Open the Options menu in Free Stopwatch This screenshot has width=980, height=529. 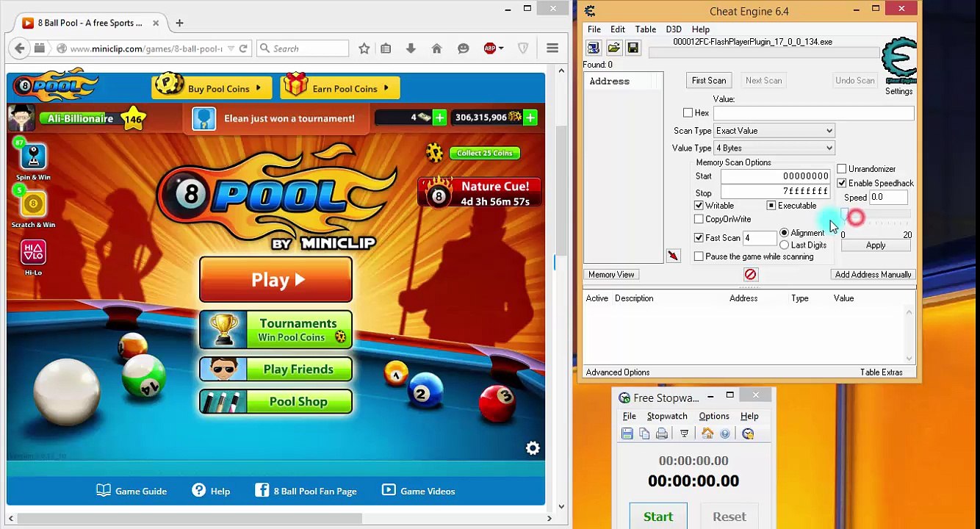pyautogui.click(x=714, y=416)
